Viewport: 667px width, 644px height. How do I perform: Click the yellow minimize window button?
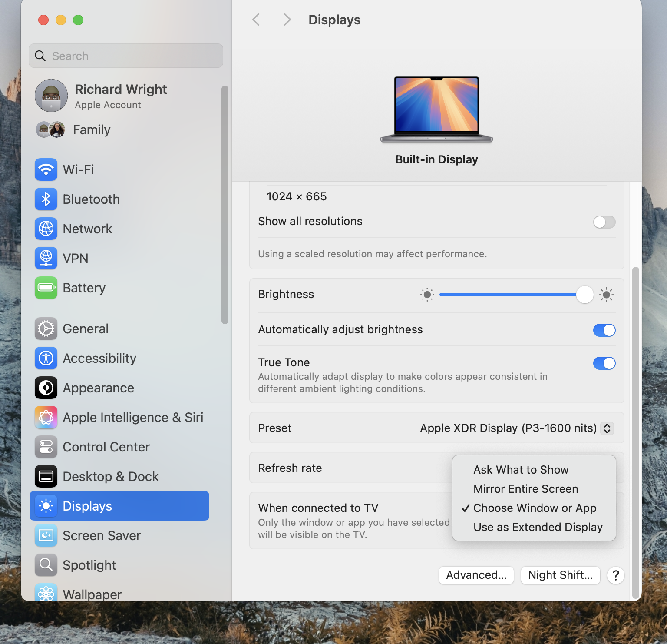[61, 20]
